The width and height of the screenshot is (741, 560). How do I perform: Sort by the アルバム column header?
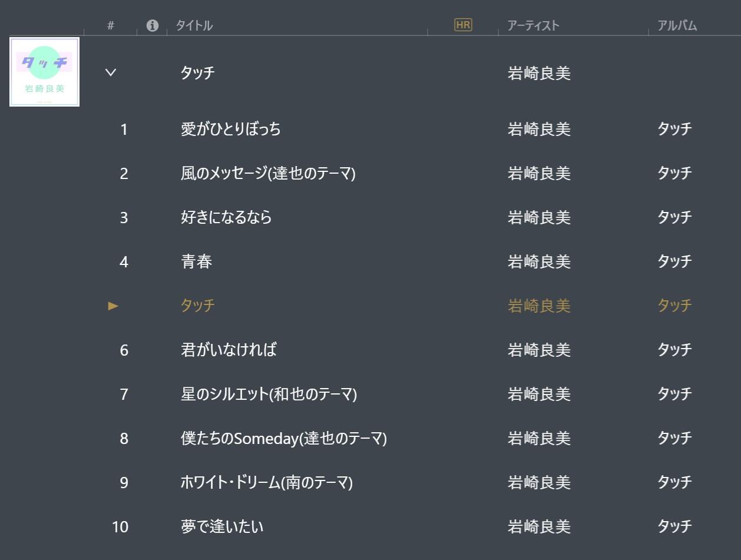click(x=677, y=25)
